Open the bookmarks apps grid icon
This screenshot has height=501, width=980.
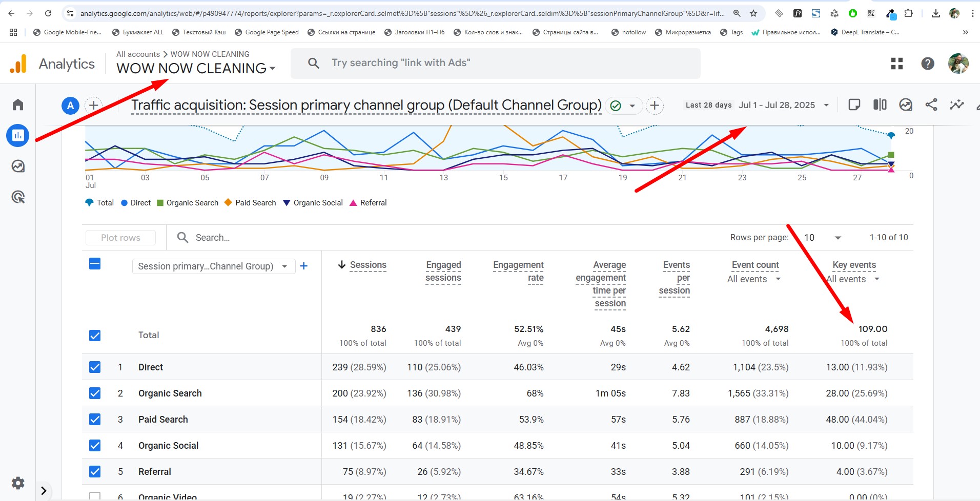[13, 32]
